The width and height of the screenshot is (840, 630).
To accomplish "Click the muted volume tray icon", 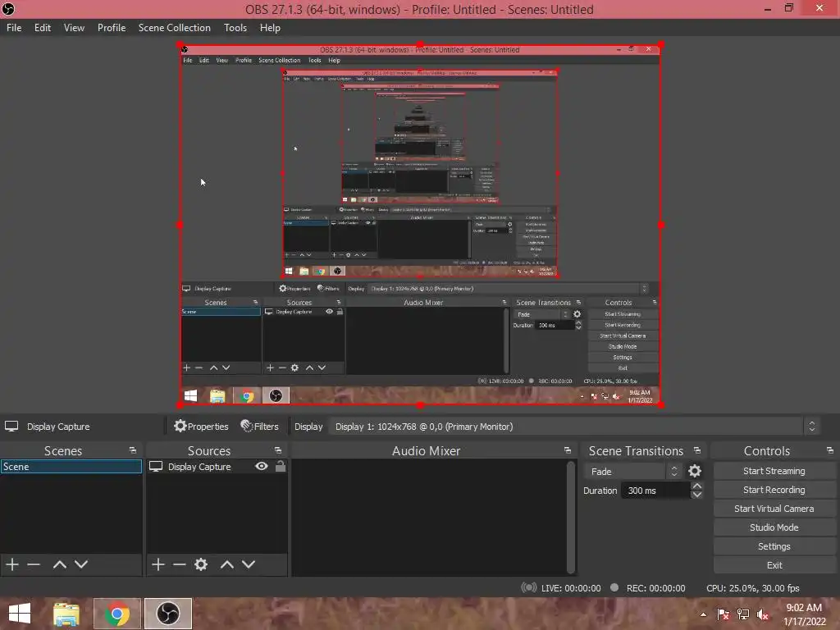I will [x=763, y=614].
